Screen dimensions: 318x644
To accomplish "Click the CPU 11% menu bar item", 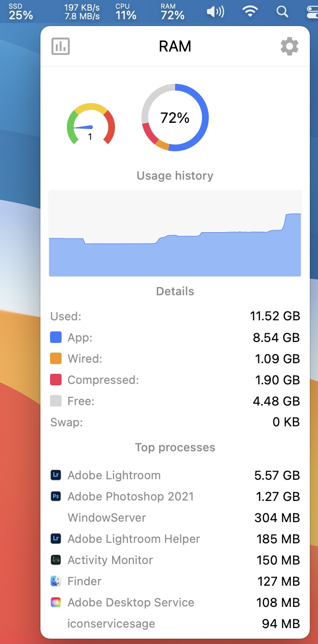I will [126, 12].
